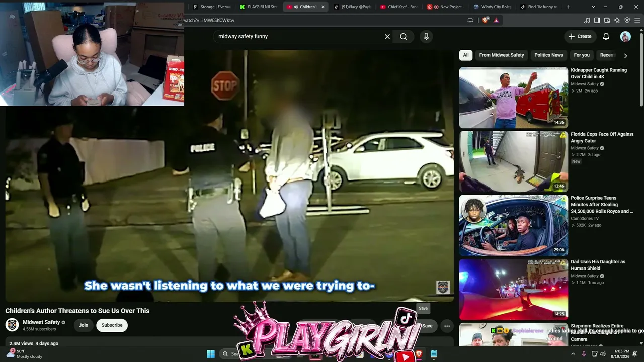Open Florida Cops Face Off thumbnail
Image resolution: width=644 pixels, height=362 pixels.
coord(513,161)
